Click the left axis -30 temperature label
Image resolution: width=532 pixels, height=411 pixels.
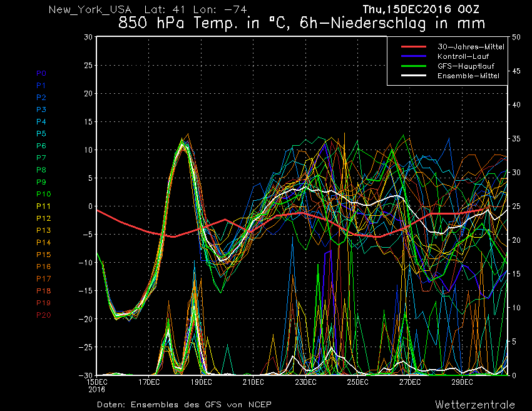coord(86,375)
